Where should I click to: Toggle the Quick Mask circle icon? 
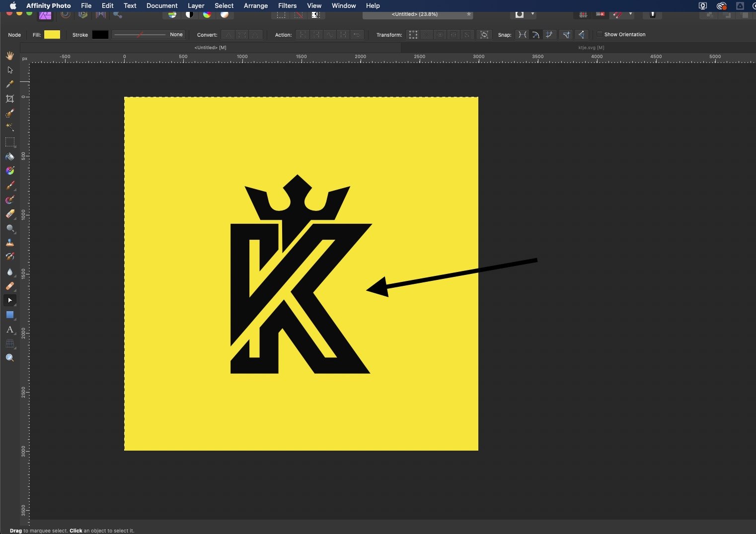[x=520, y=14]
